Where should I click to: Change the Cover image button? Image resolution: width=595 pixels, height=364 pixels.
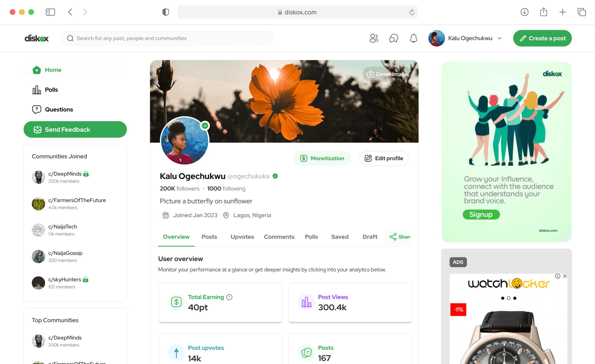pyautogui.click(x=387, y=74)
